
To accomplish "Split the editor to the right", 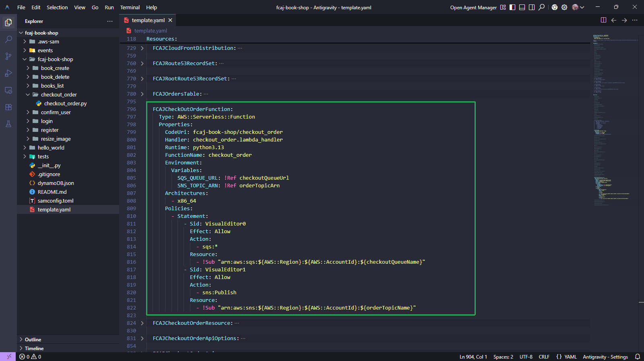I will click(x=603, y=20).
